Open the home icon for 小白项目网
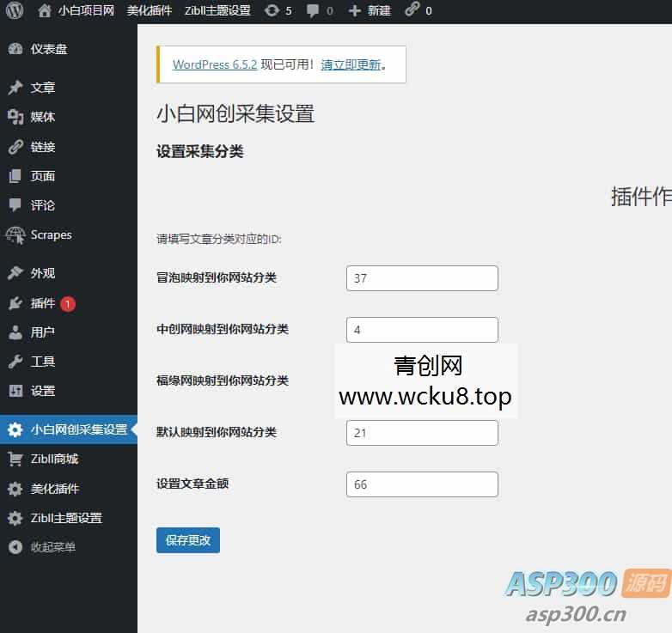The image size is (672, 633). point(44,10)
